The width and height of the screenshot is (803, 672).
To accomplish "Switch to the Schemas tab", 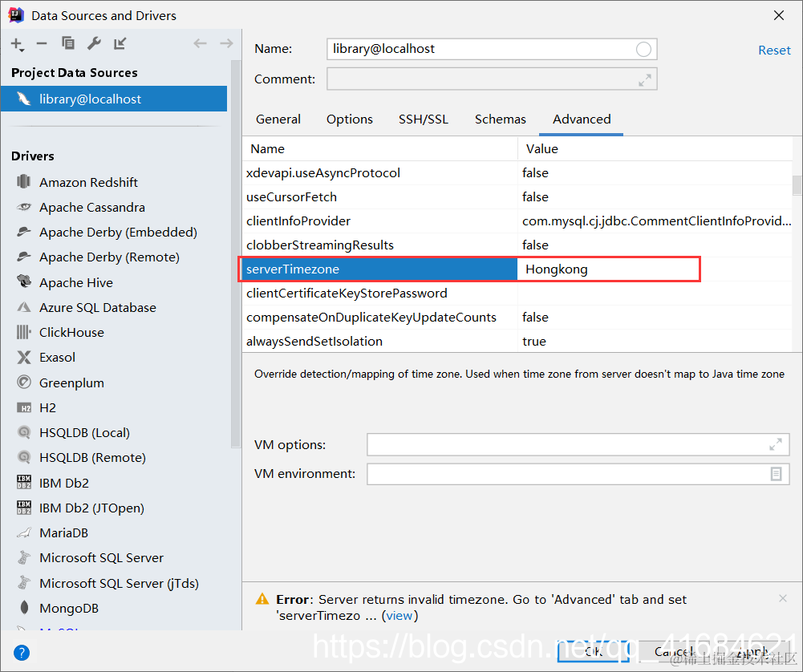I will [x=501, y=119].
